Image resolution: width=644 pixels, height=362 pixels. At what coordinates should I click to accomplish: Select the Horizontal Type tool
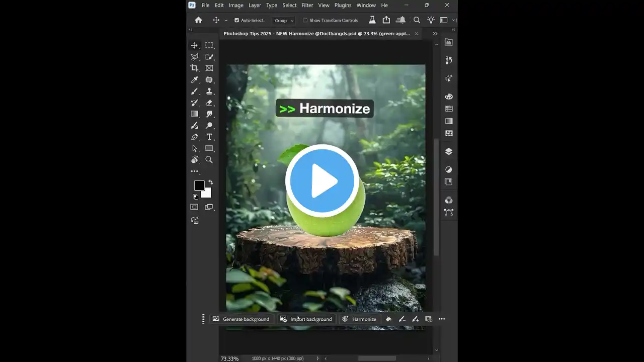209,137
